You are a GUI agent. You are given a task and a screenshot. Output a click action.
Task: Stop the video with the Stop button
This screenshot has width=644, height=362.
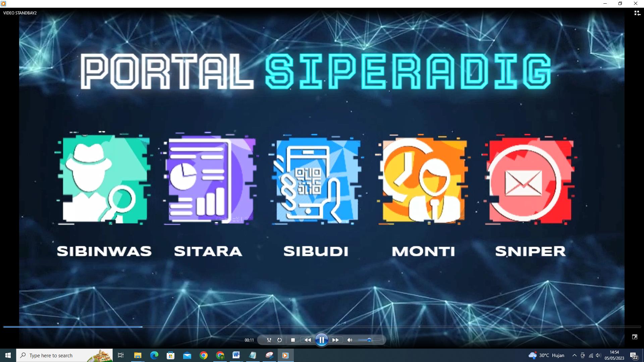293,340
